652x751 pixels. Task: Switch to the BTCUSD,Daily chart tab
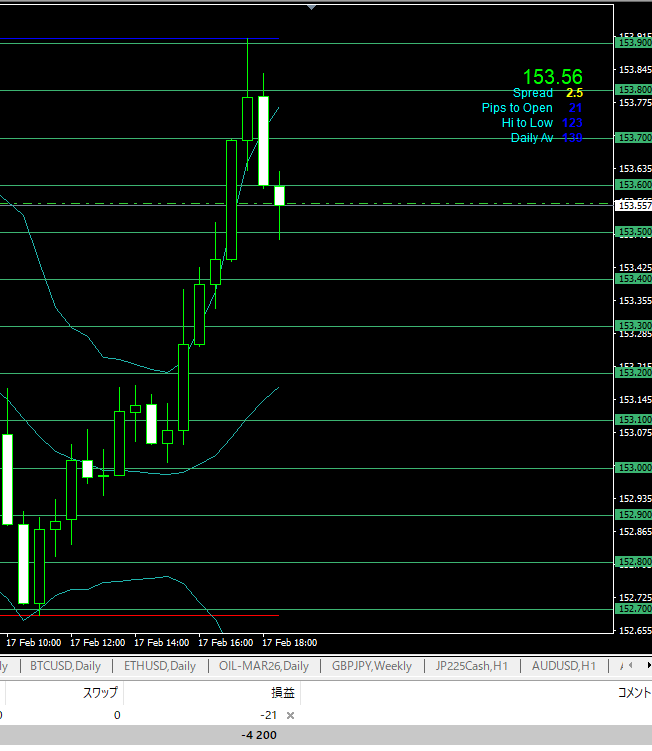tap(64, 666)
